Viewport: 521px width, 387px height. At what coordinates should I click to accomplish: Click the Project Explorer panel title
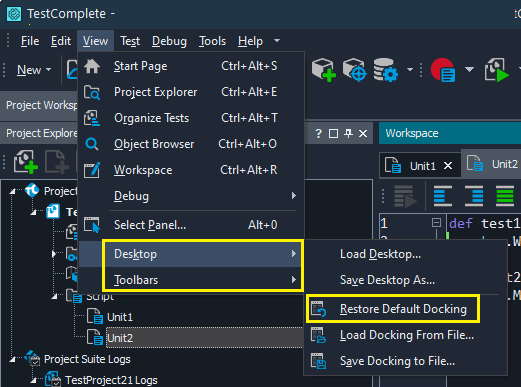click(42, 133)
